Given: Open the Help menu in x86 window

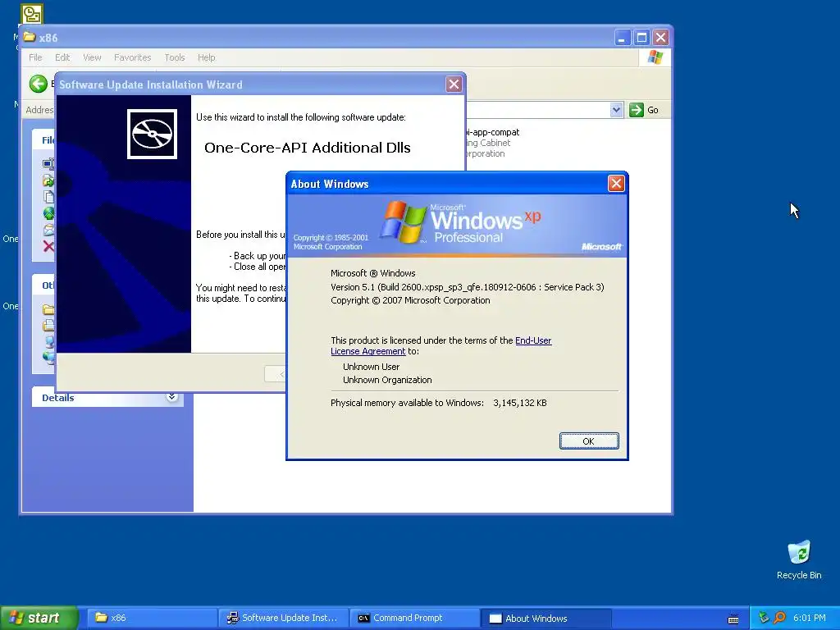Looking at the screenshot, I should (206, 57).
